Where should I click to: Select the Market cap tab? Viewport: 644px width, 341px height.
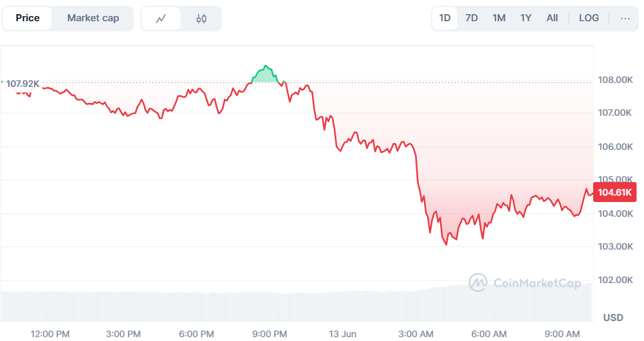(x=93, y=18)
